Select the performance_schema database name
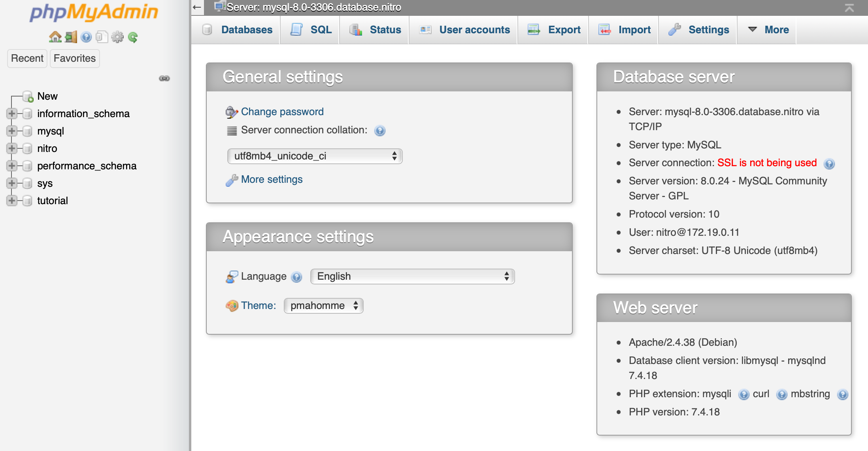Image resolution: width=868 pixels, height=451 pixels. point(87,166)
